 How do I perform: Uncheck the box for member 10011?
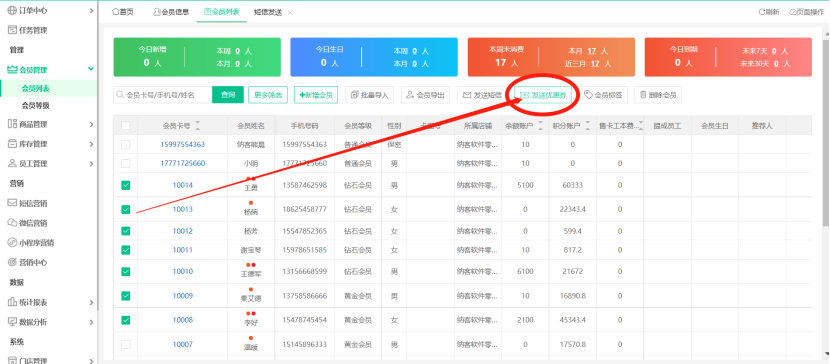(125, 250)
